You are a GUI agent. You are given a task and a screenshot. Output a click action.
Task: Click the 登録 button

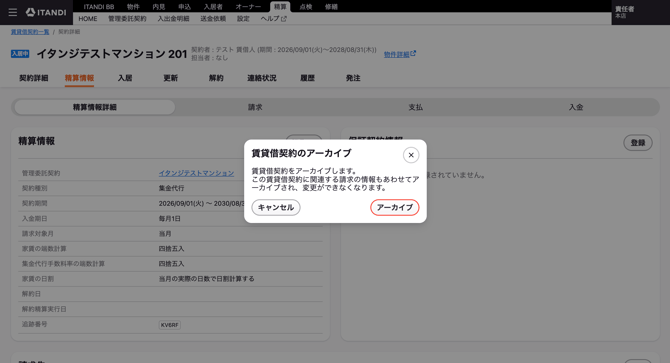[x=638, y=143]
